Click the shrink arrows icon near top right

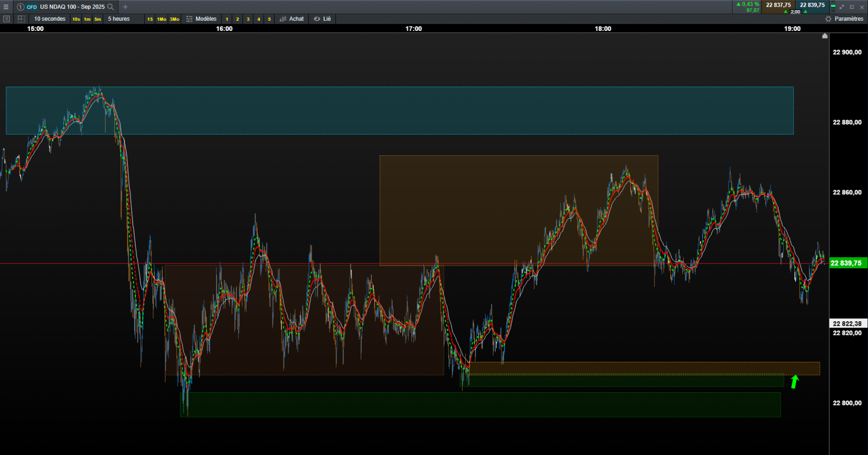[842, 7]
